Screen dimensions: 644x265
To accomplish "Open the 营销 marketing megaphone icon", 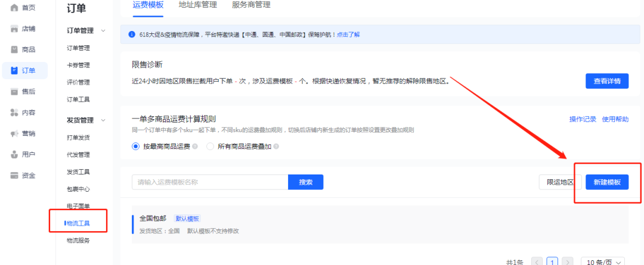I will [x=14, y=134].
